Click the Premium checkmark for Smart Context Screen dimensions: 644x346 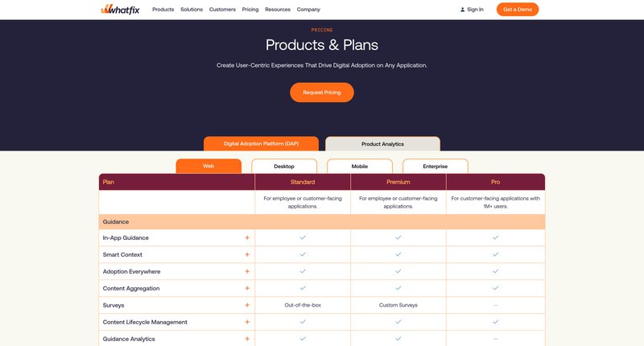[398, 254]
